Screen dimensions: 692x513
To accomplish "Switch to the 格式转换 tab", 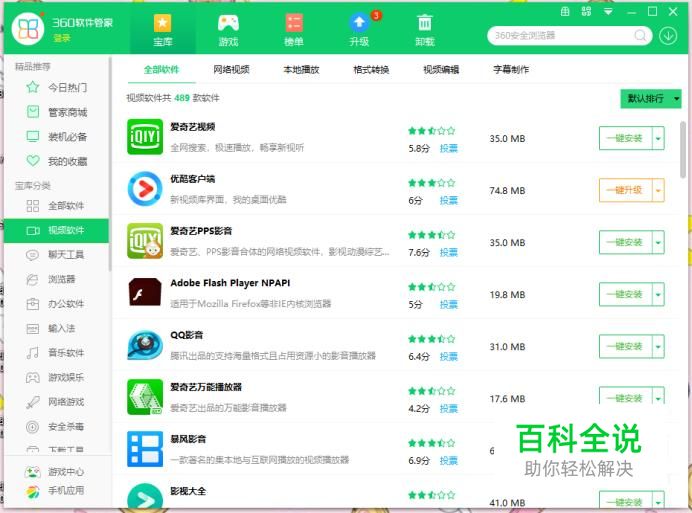I will click(x=371, y=70).
